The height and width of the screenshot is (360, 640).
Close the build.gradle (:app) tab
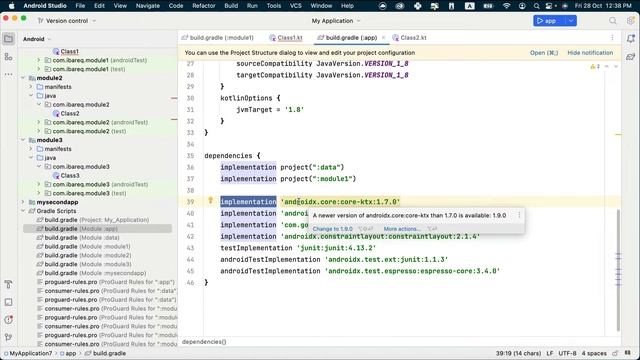(x=383, y=38)
